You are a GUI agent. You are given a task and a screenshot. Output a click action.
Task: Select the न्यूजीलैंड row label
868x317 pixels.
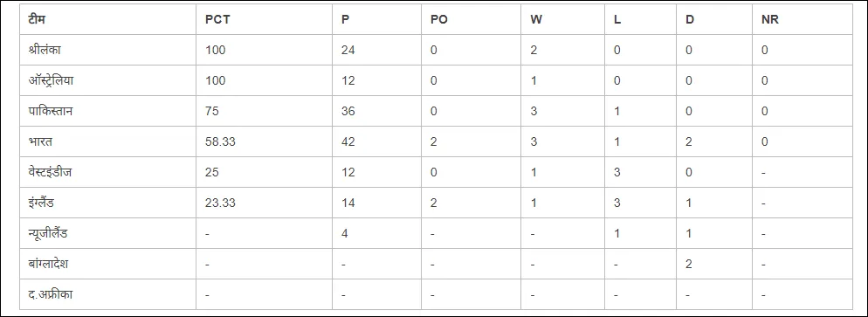[x=108, y=233]
